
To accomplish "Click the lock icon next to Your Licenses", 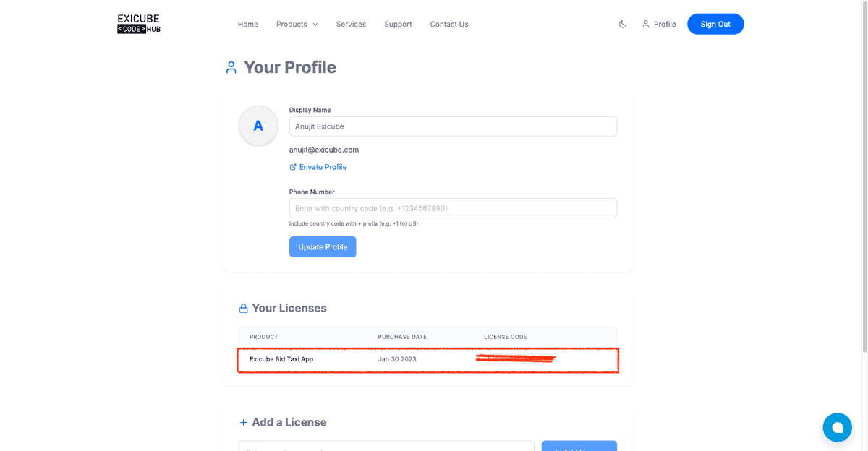I will (243, 309).
